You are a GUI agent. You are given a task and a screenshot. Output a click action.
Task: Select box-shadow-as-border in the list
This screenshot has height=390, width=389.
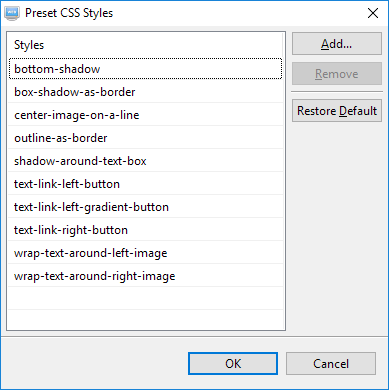(145, 92)
